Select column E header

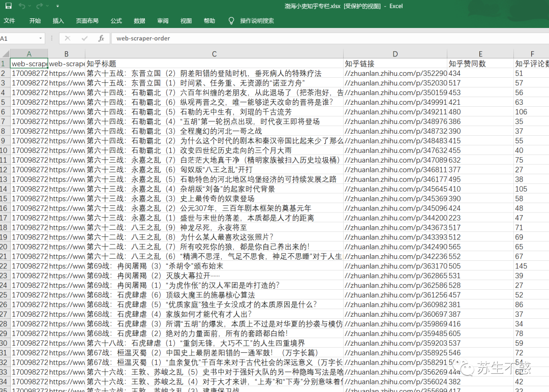click(x=480, y=54)
